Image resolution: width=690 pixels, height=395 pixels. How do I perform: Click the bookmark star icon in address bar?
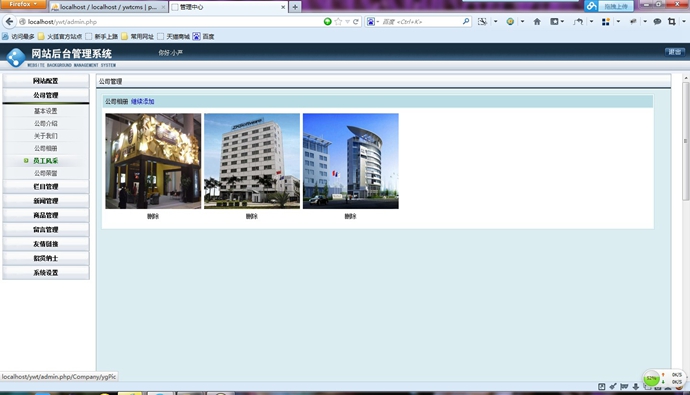338,22
